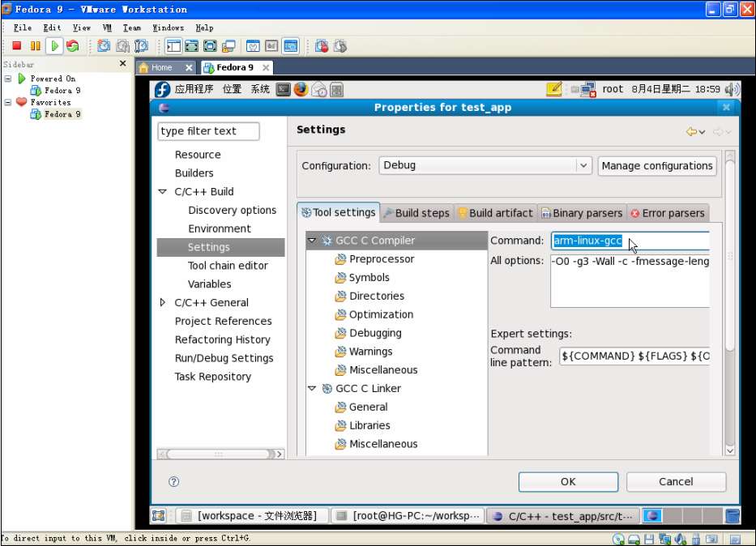
Task: Open the VMware File menu
Action: pos(23,28)
